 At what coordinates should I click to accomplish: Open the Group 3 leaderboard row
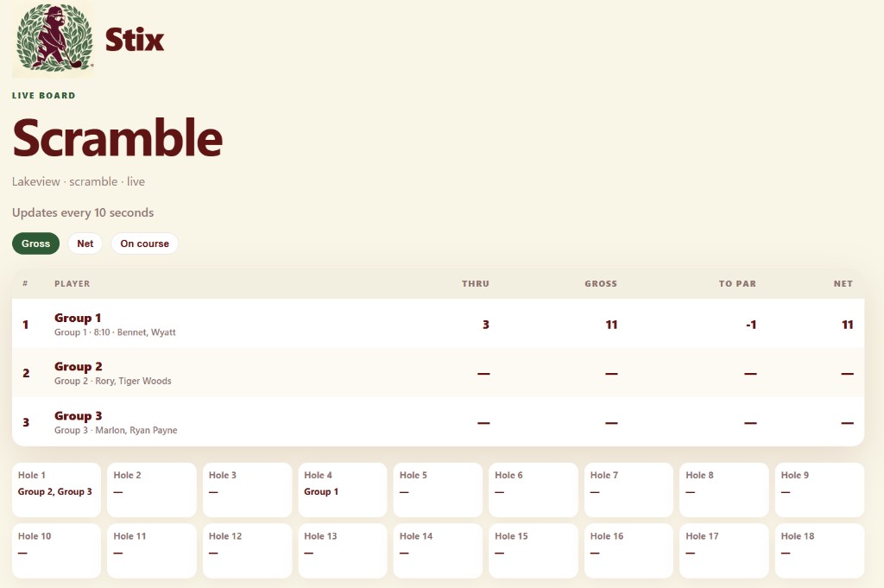tap(438, 421)
